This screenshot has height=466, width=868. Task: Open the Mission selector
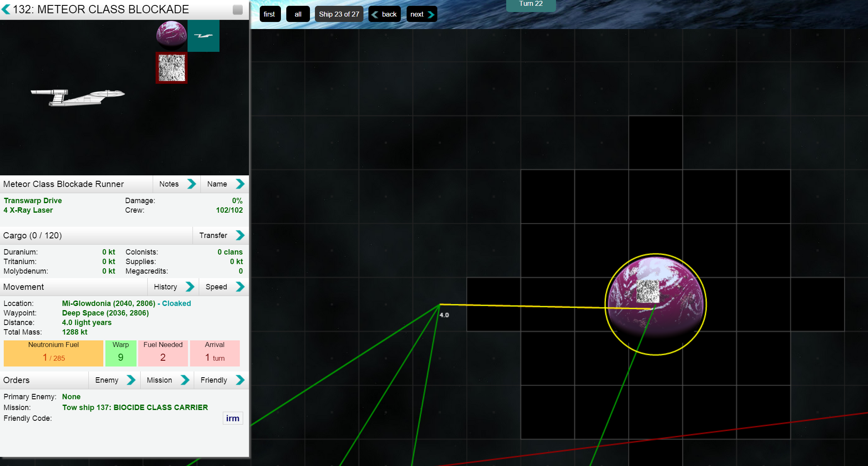(x=167, y=380)
